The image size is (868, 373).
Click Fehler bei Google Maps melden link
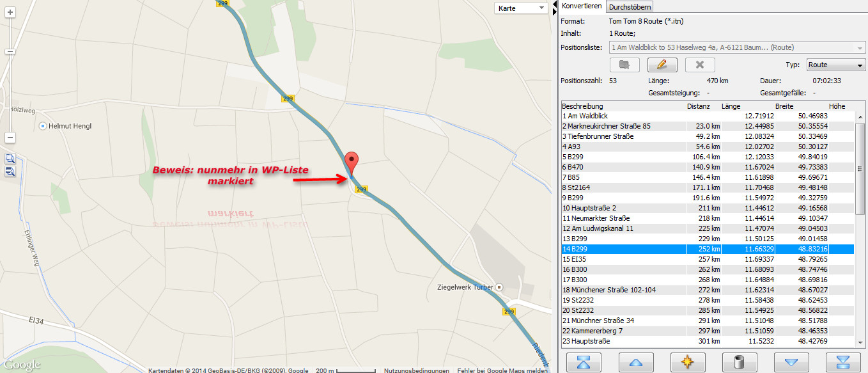coord(502,370)
